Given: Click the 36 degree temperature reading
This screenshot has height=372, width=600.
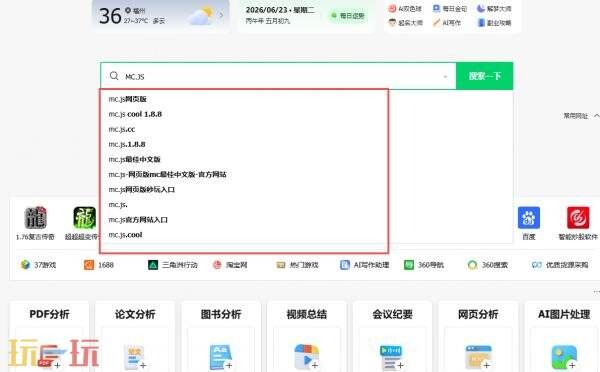Looking at the screenshot, I should pyautogui.click(x=110, y=16).
